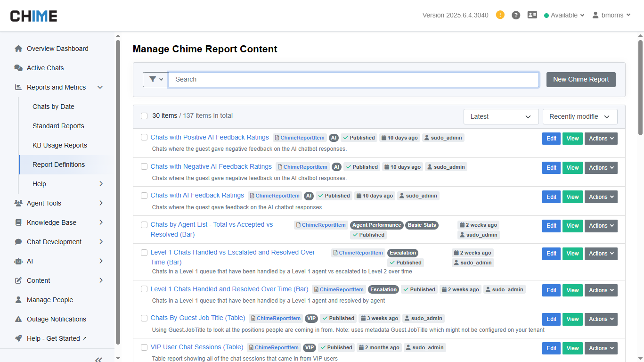Click the Outage Notifications warning triangle icon
Image resolution: width=644 pixels, height=362 pixels.
tap(18, 319)
